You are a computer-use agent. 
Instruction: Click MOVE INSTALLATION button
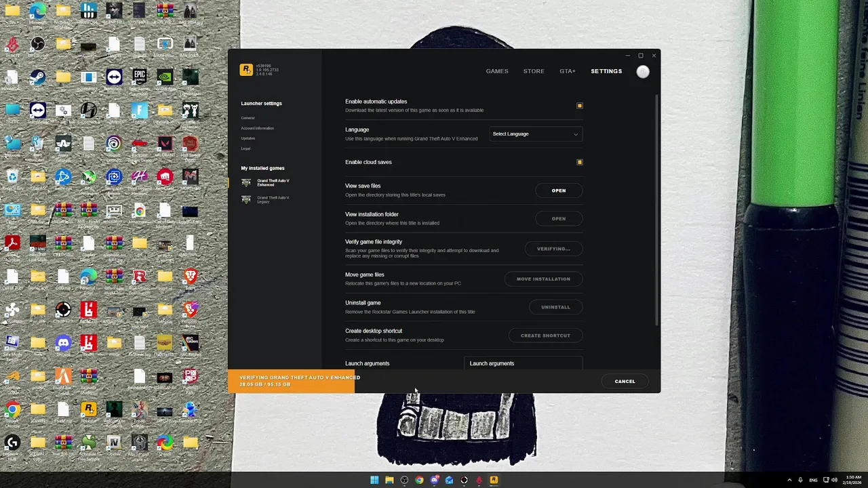543,279
